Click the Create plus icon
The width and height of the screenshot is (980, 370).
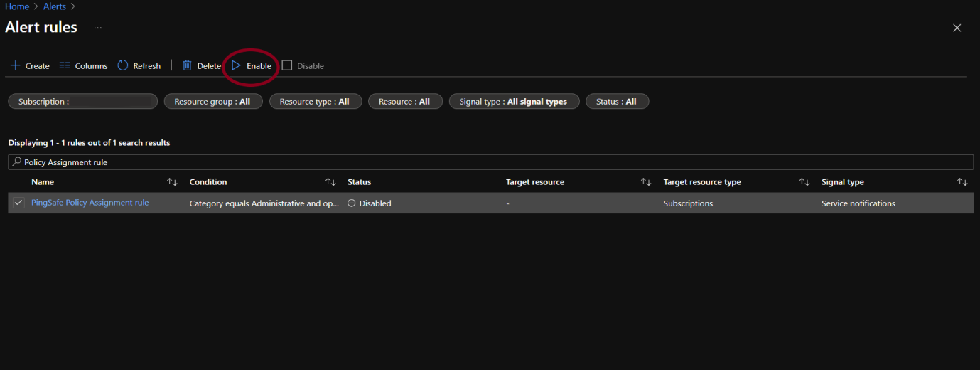[15, 65]
